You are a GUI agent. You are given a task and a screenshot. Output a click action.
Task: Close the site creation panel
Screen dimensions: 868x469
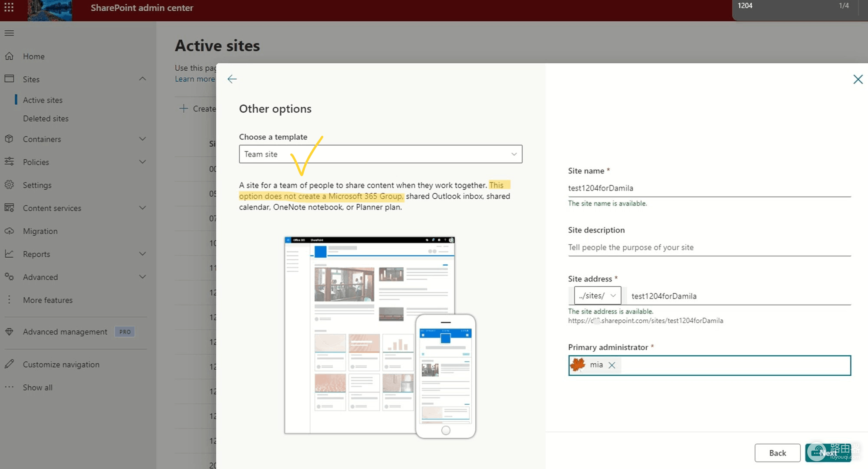[858, 79]
